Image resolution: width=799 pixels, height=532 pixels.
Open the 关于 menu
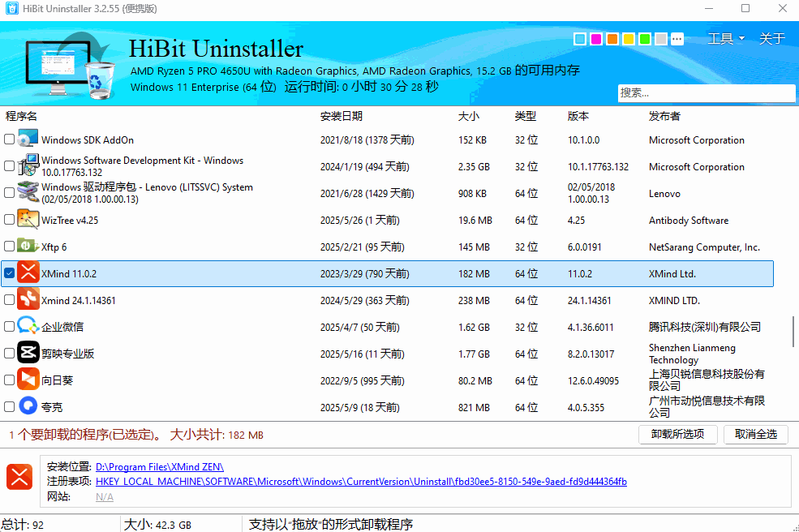click(x=771, y=39)
